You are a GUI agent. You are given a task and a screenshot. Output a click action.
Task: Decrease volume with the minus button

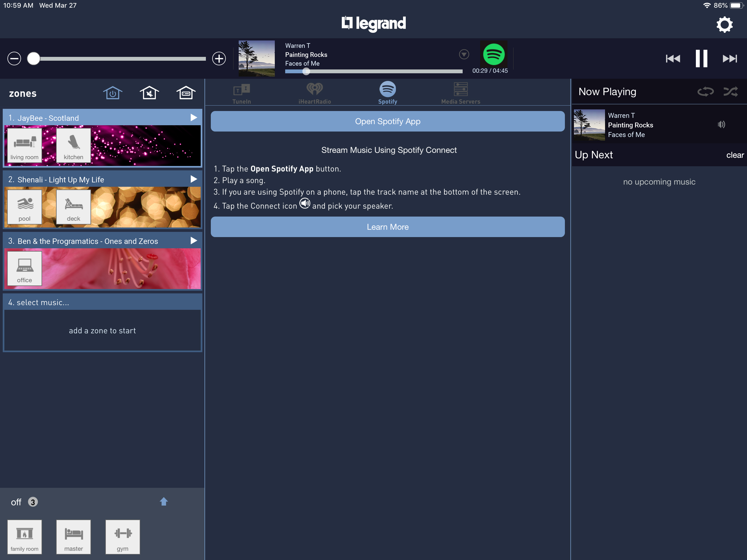tap(14, 59)
